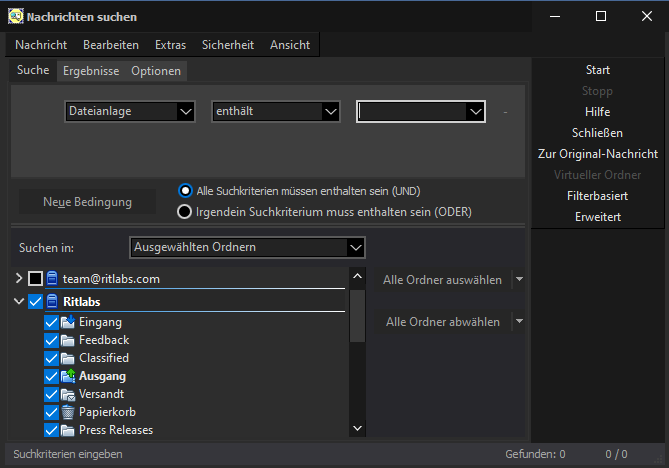Click the Ritlabs account mailbox icon
This screenshot has height=468, width=669.
(52, 302)
